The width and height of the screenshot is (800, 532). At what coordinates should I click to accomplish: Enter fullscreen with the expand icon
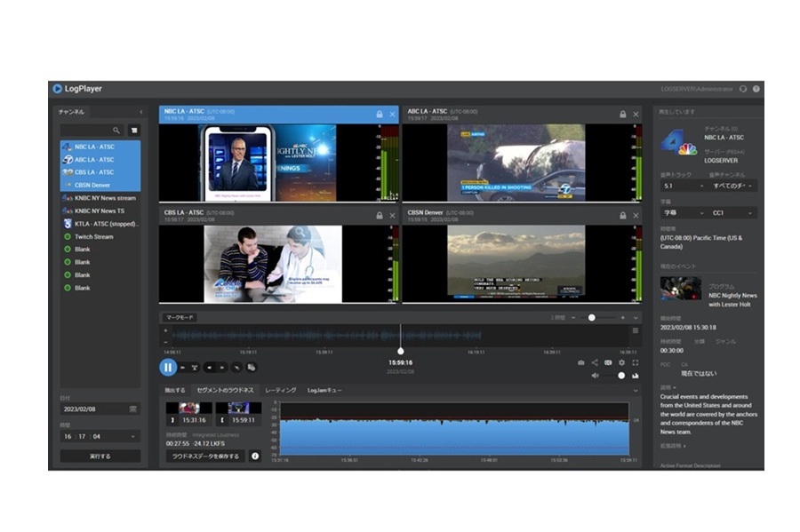636,363
